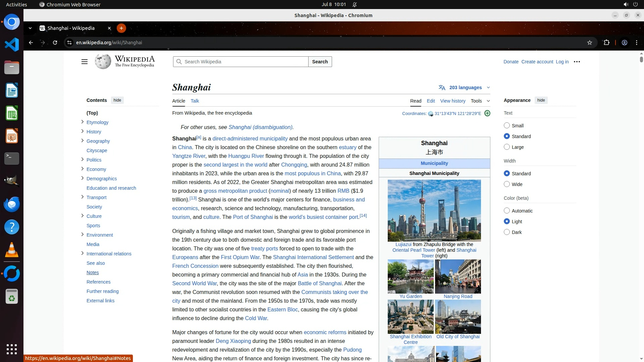Select Dark color mode

(507, 232)
